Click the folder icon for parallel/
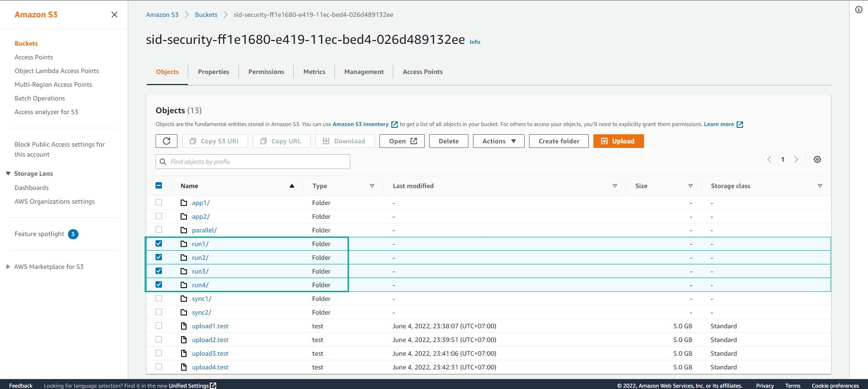Viewport: 868px width, 389px height. (x=184, y=230)
